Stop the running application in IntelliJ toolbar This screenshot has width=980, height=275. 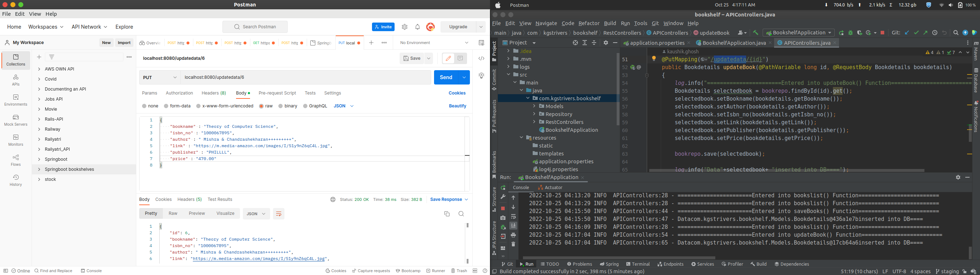882,33
